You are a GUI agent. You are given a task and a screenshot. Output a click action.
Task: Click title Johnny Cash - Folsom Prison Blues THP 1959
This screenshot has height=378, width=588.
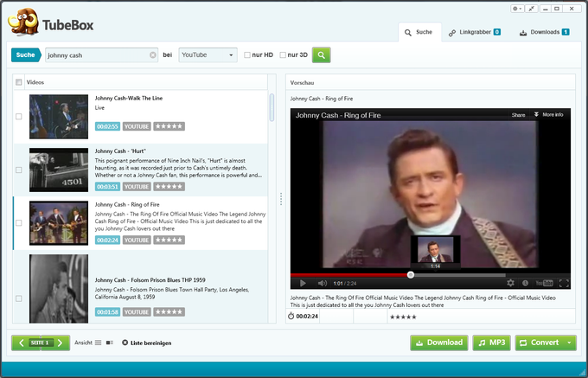point(150,280)
